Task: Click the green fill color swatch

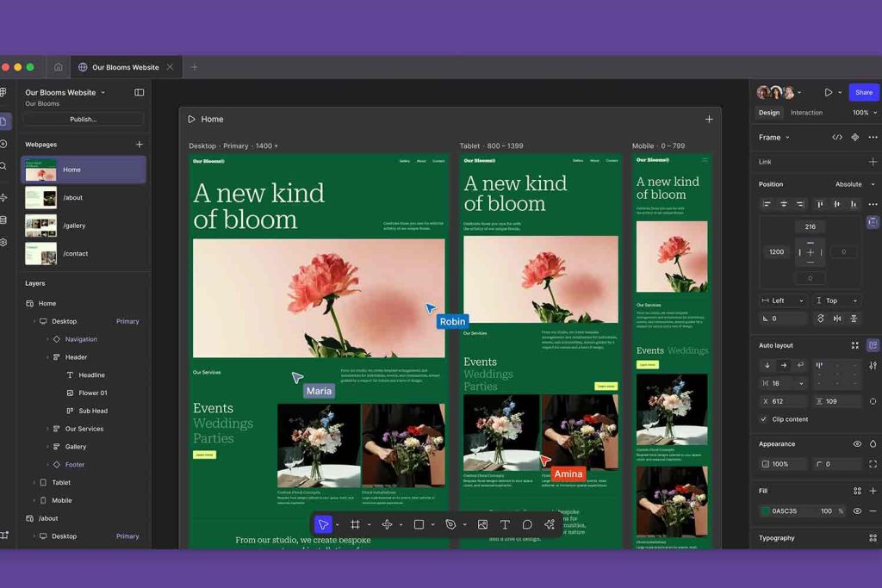Action: pyautogui.click(x=766, y=511)
